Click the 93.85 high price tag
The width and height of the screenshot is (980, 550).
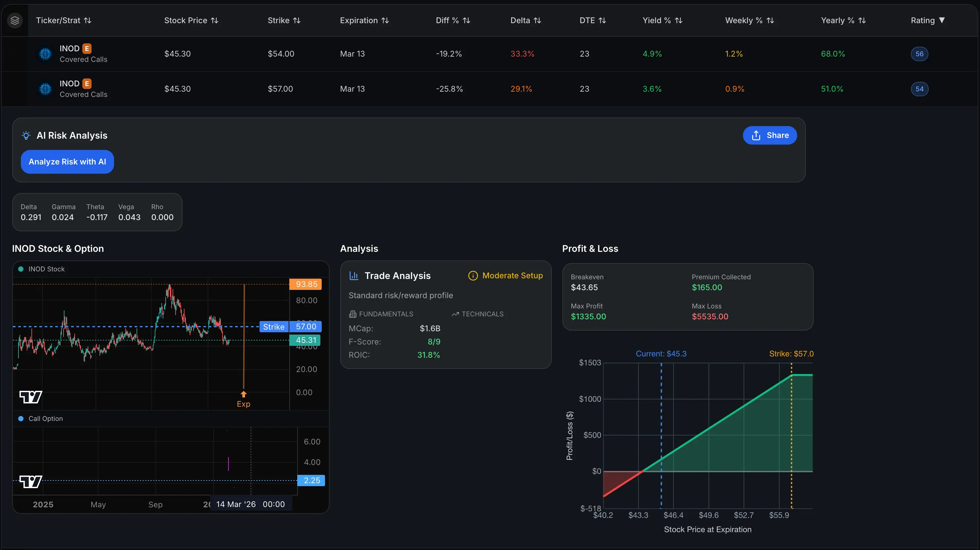[x=306, y=284]
